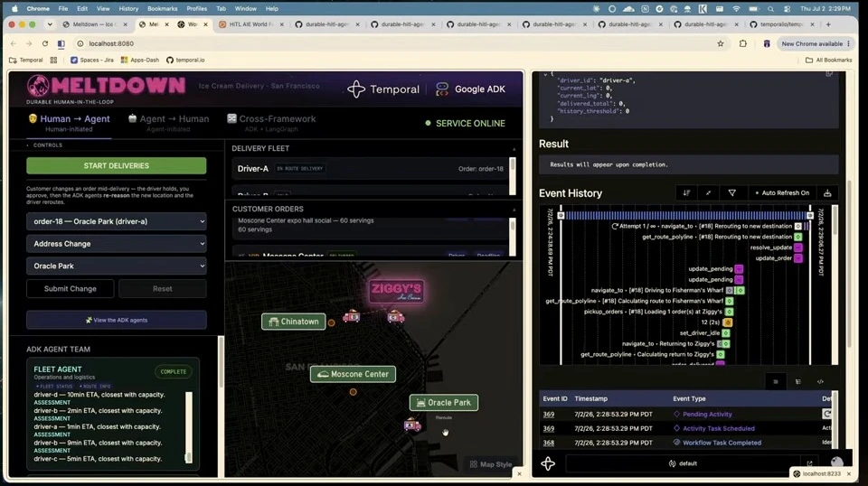
Task: Open the Event History filter
Action: (x=731, y=193)
